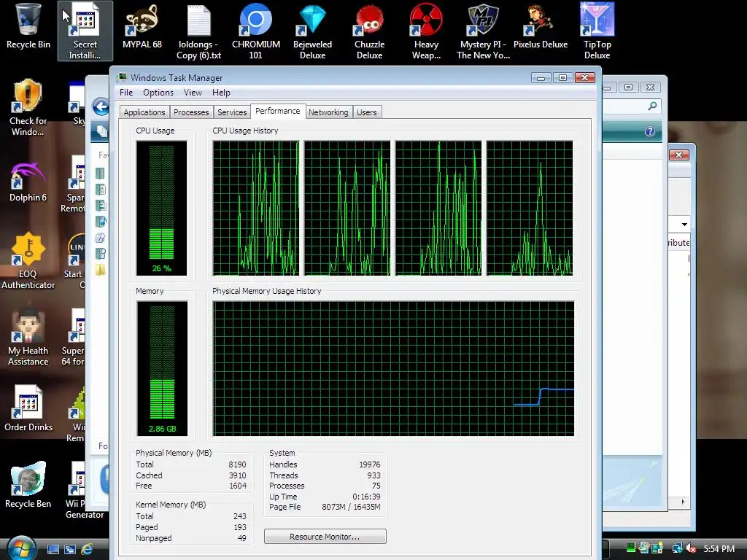Image resolution: width=747 pixels, height=560 pixels.
Task: Click the Windows Start orb
Action: click(21, 548)
